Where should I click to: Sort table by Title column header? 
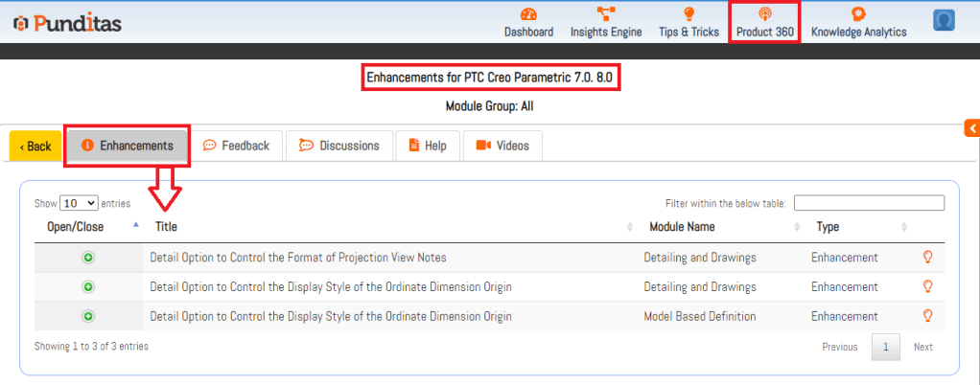point(166,227)
